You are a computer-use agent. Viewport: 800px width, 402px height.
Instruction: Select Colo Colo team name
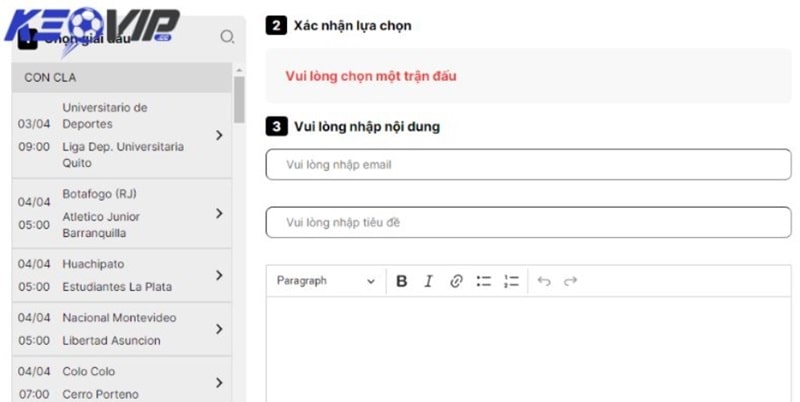(89, 371)
